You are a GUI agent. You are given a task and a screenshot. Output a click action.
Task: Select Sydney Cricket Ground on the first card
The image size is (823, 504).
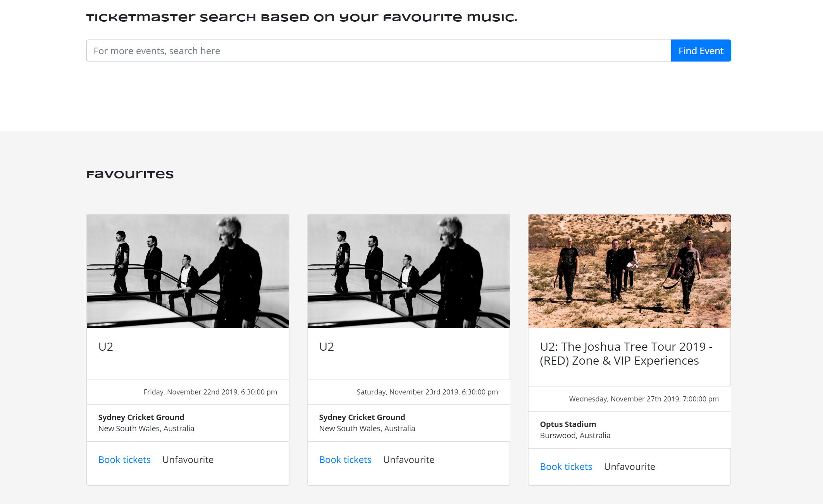[x=141, y=417]
